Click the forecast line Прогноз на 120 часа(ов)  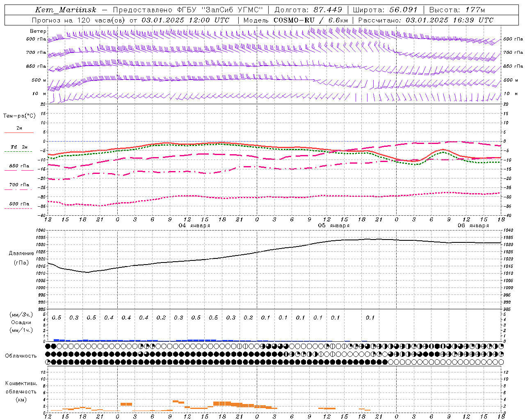pos(79,20)
